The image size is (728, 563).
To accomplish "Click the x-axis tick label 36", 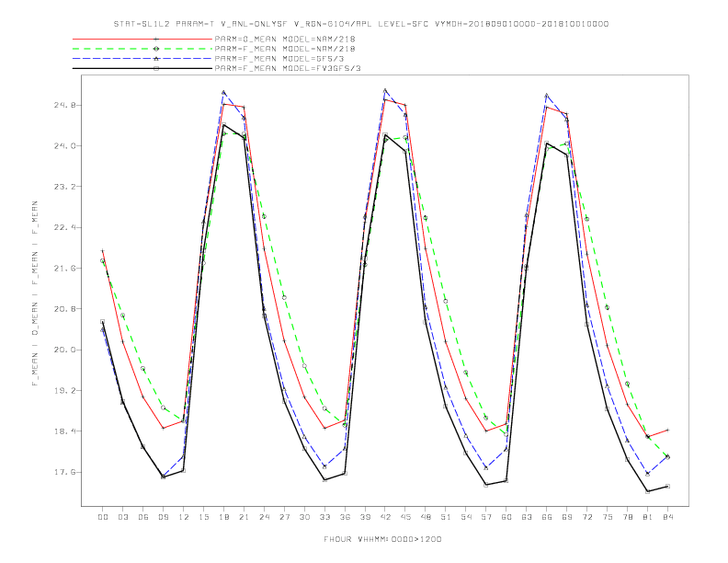I will (345, 517).
